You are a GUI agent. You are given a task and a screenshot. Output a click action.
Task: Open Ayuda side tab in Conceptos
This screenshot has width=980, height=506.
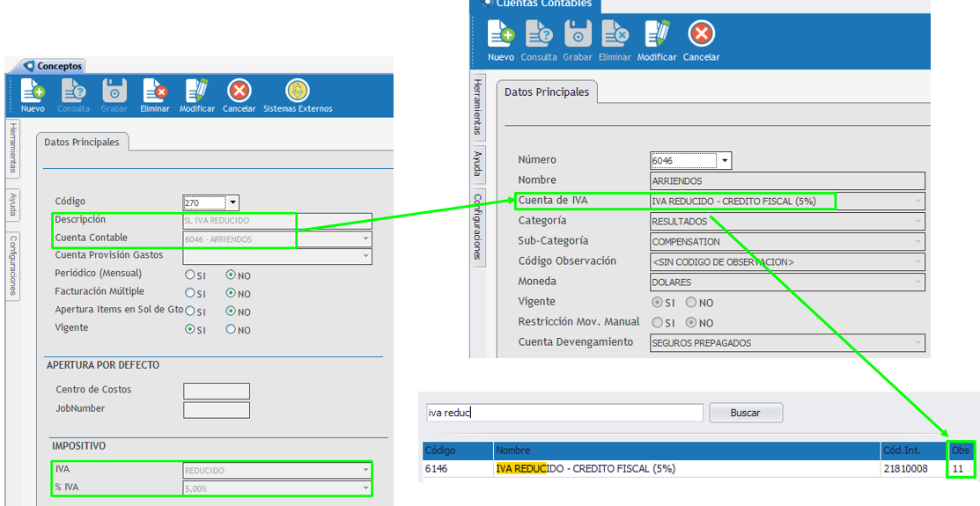pyautogui.click(x=13, y=205)
